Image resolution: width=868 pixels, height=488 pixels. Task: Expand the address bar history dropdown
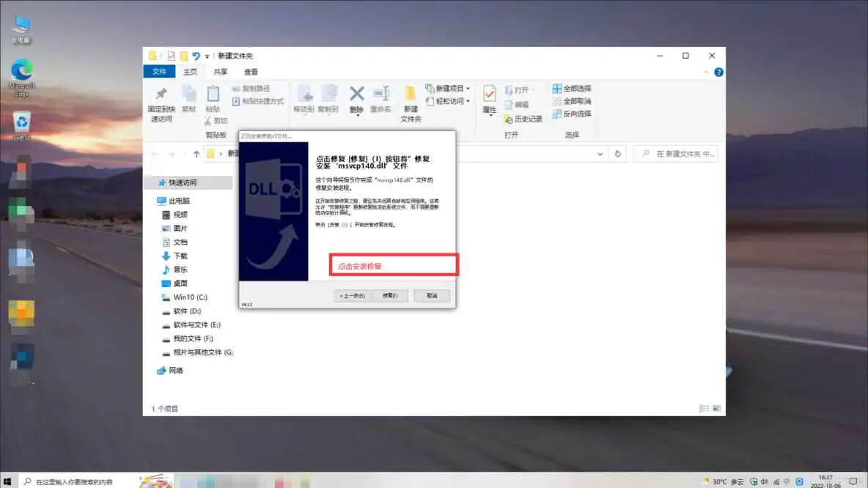[600, 154]
